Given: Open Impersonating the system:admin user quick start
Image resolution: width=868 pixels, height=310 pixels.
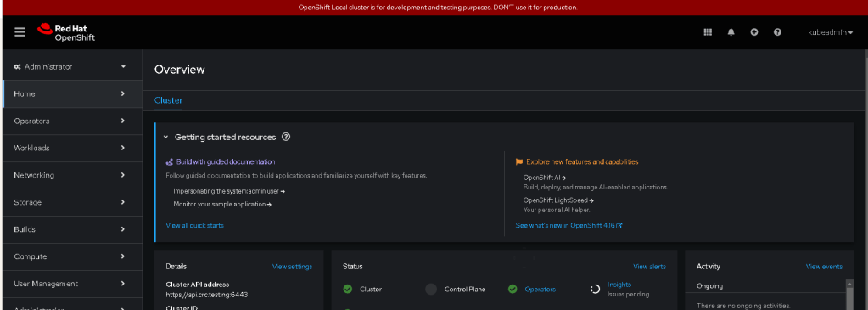Looking at the screenshot, I should pyautogui.click(x=229, y=191).
